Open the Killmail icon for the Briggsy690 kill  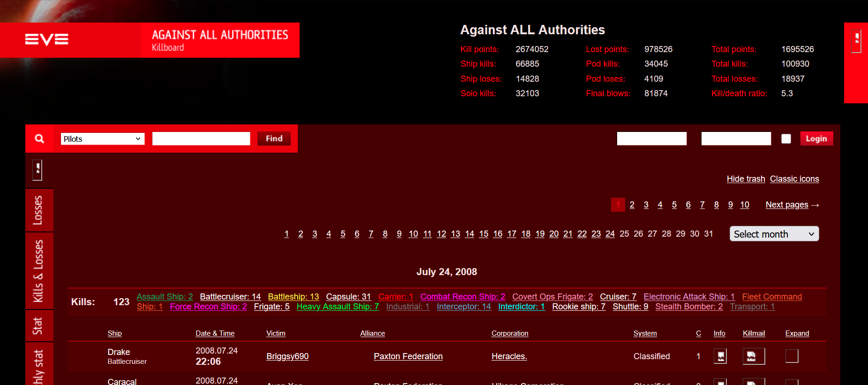coord(754,356)
